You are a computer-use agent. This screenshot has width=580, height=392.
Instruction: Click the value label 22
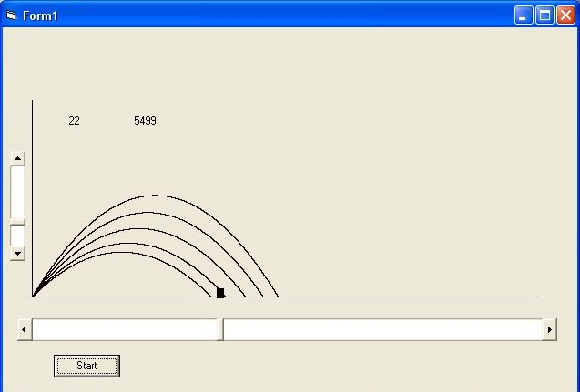point(74,121)
